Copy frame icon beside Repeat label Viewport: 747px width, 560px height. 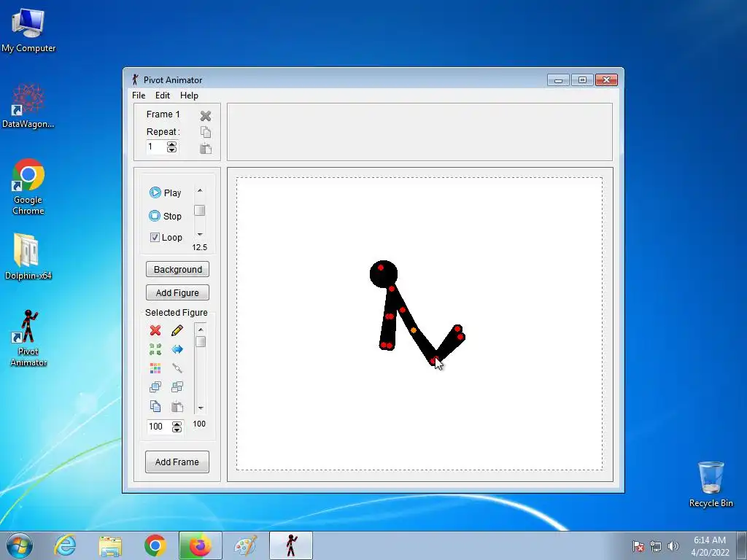[x=205, y=132]
